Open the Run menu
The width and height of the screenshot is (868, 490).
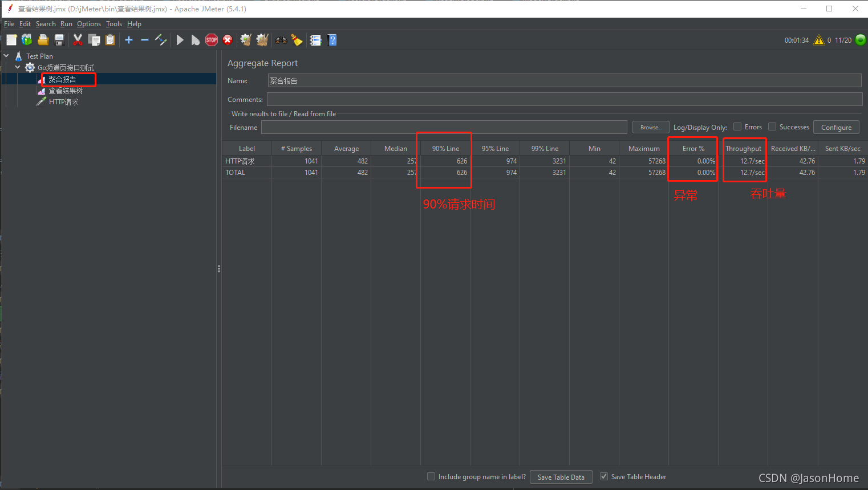pyautogui.click(x=66, y=24)
